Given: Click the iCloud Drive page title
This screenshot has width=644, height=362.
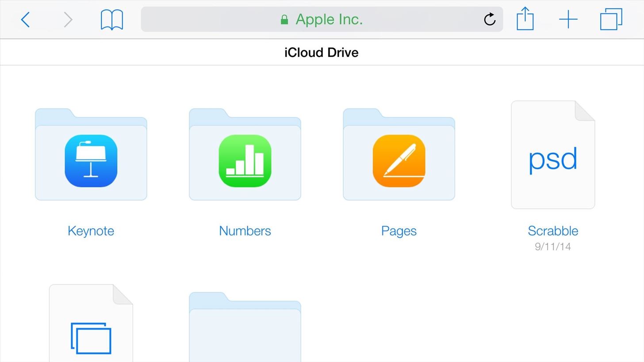Looking at the screenshot, I should (322, 52).
